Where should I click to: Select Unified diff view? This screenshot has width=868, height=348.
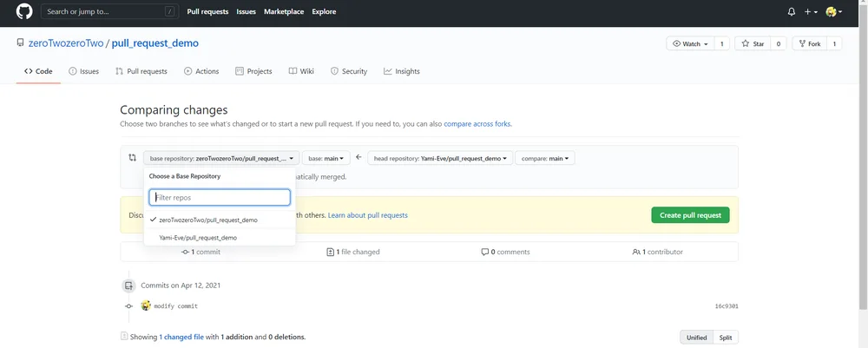click(x=696, y=338)
